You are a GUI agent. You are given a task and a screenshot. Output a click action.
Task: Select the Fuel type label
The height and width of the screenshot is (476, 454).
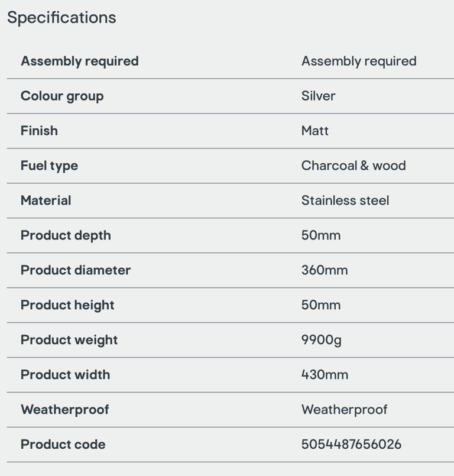(50, 166)
